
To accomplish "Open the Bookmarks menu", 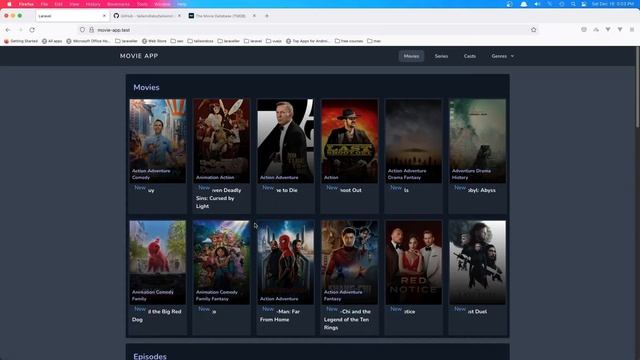I will [x=118, y=4].
